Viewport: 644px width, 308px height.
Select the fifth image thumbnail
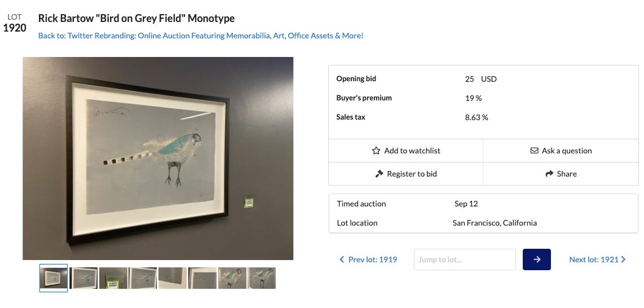tap(173, 278)
